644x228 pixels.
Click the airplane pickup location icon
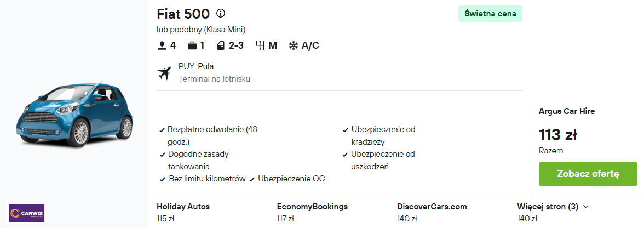164,73
